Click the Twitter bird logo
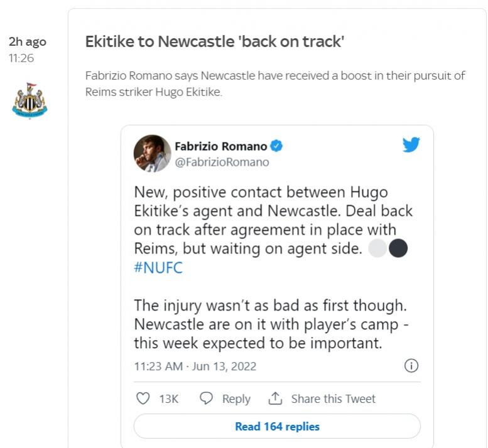Image resolution: width=488 pixels, height=448 pixels. click(411, 145)
